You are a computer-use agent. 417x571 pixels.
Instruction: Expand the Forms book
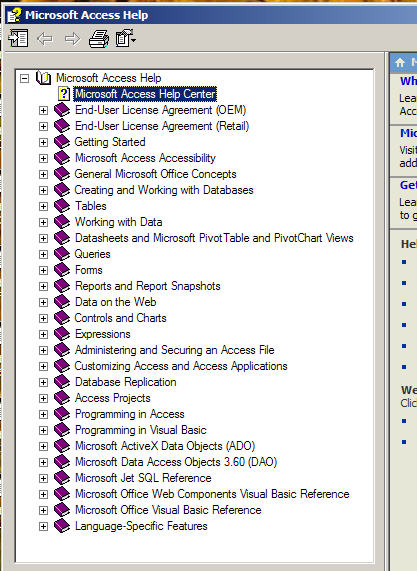point(43,271)
